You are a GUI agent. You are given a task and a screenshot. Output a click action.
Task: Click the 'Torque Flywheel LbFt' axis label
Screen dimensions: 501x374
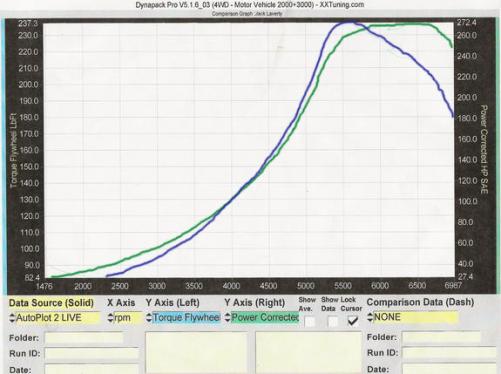tap(14, 150)
